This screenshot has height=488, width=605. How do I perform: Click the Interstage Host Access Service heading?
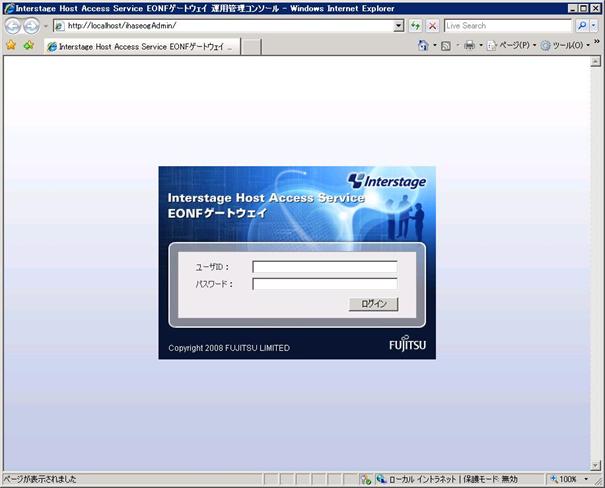(266, 198)
